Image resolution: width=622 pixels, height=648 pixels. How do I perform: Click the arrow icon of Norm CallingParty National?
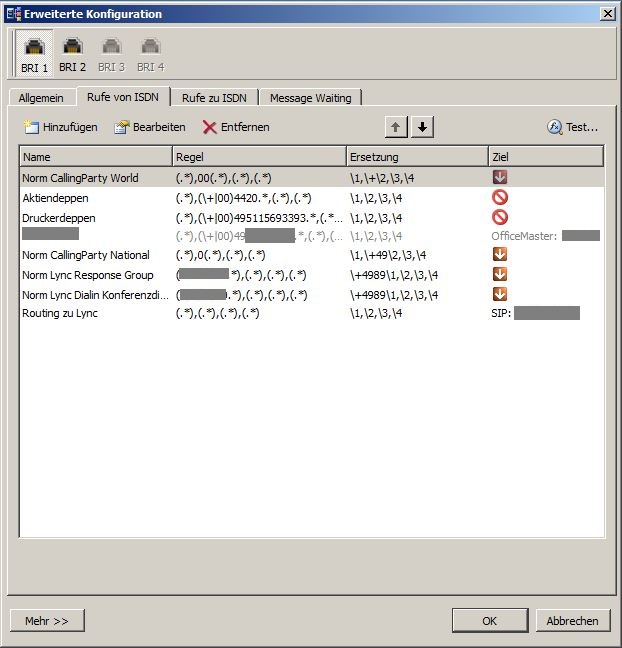500,255
